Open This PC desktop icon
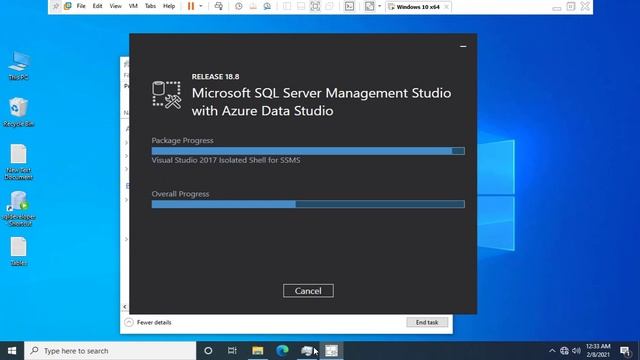Viewport: 640px width, 360px height. [x=18, y=65]
